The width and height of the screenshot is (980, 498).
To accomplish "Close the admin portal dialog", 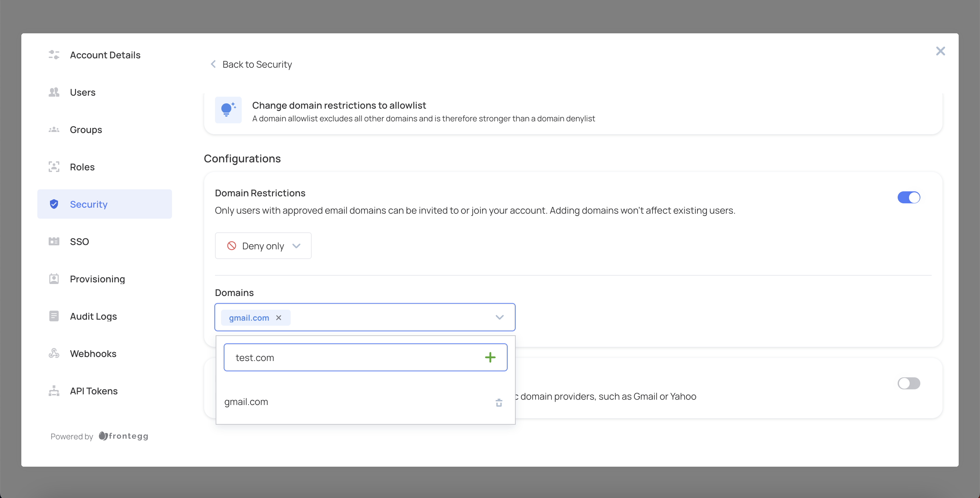I will click(940, 51).
